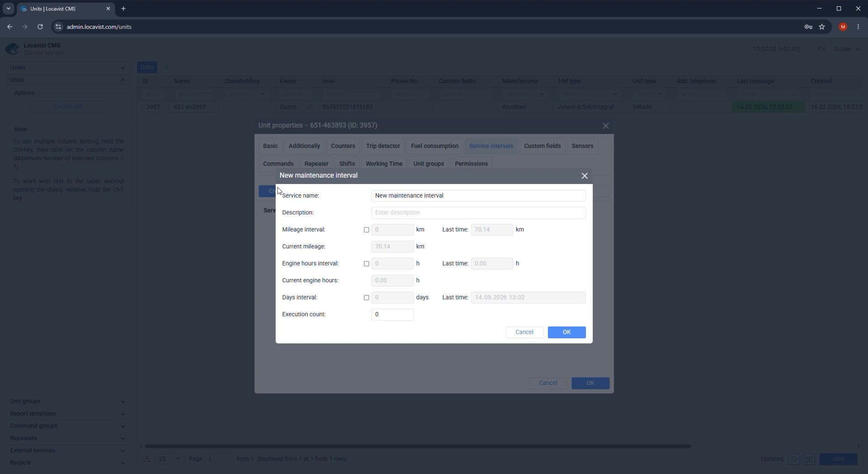Click the refresh icon next to Updated
This screenshot has width=868, height=474.
point(793,459)
